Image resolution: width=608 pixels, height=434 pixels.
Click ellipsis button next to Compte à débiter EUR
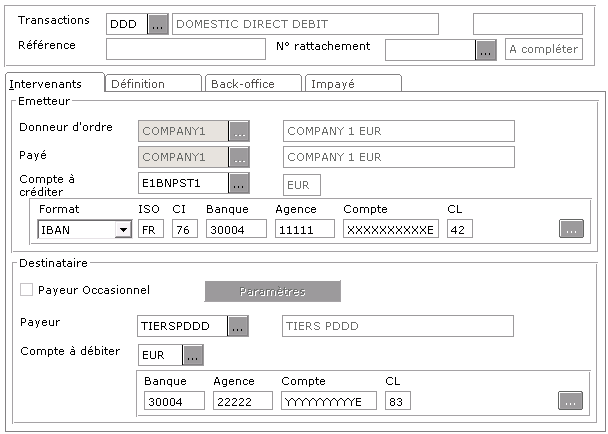(x=193, y=354)
